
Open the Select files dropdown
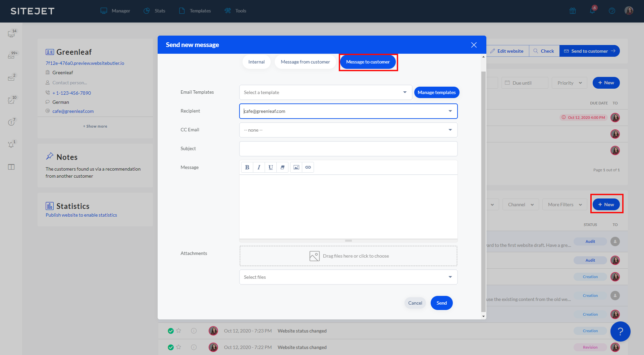click(348, 277)
